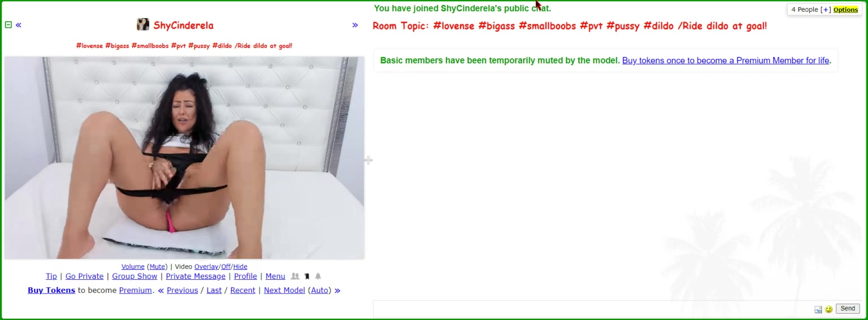868x320 pixels.
Task: Click the insert image icon in chat
Action: point(818,309)
